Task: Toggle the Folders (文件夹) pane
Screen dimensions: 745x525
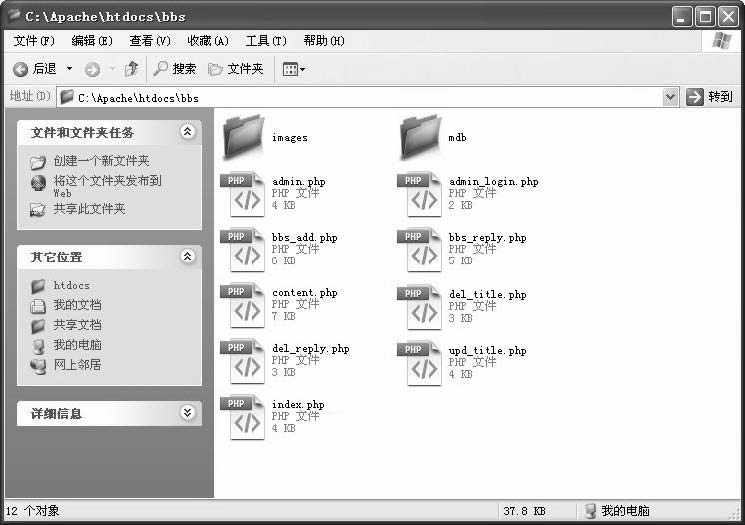Action: [236, 69]
